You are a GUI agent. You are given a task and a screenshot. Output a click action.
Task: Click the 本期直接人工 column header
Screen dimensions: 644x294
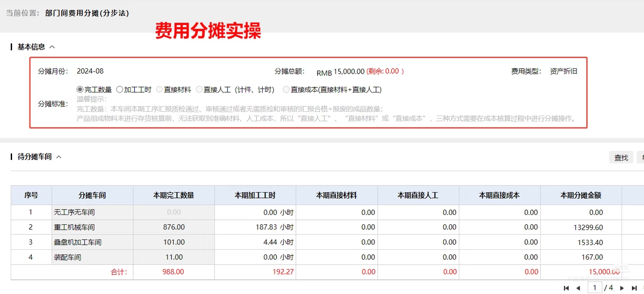click(418, 195)
